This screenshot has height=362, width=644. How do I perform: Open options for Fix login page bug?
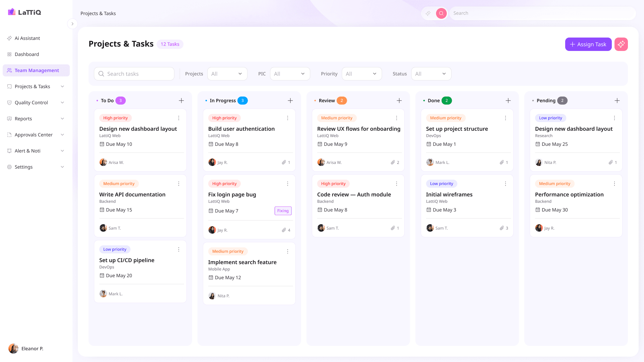tap(287, 184)
